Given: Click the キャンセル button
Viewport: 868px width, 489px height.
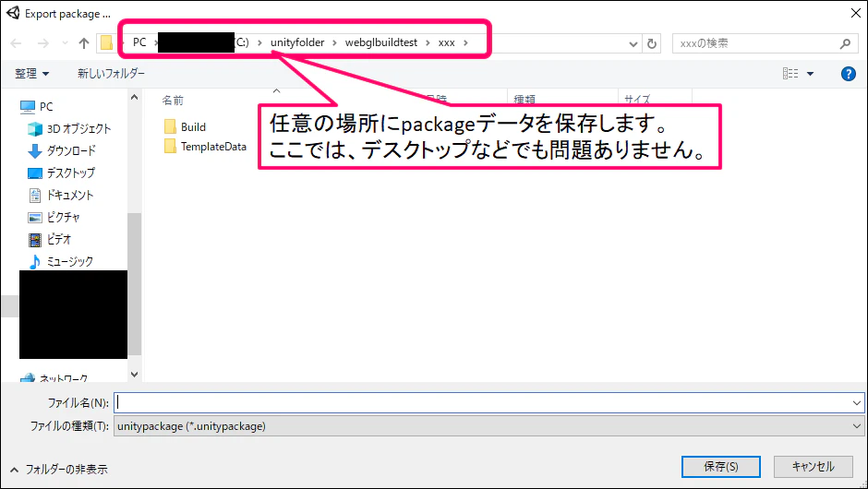Looking at the screenshot, I should (813, 466).
